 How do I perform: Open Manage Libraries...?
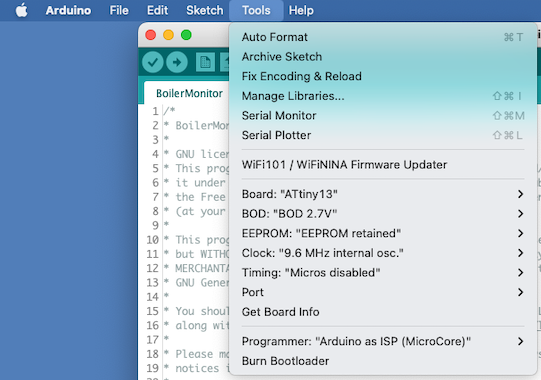383,96
